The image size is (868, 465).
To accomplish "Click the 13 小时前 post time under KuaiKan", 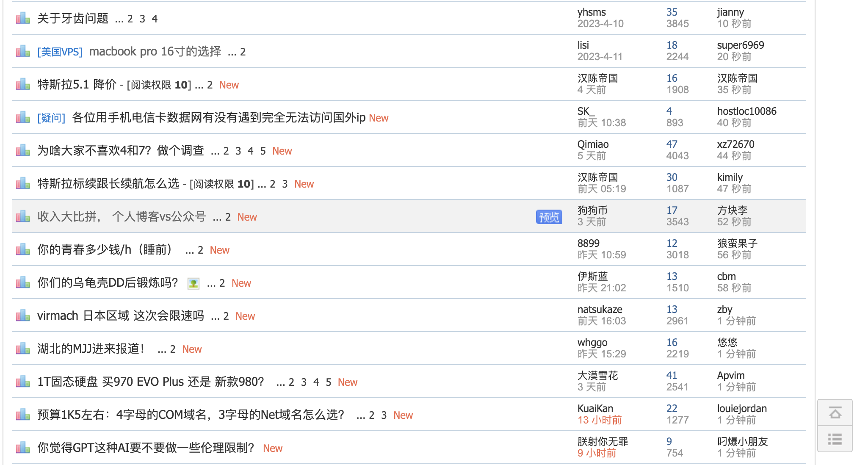I will click(600, 420).
